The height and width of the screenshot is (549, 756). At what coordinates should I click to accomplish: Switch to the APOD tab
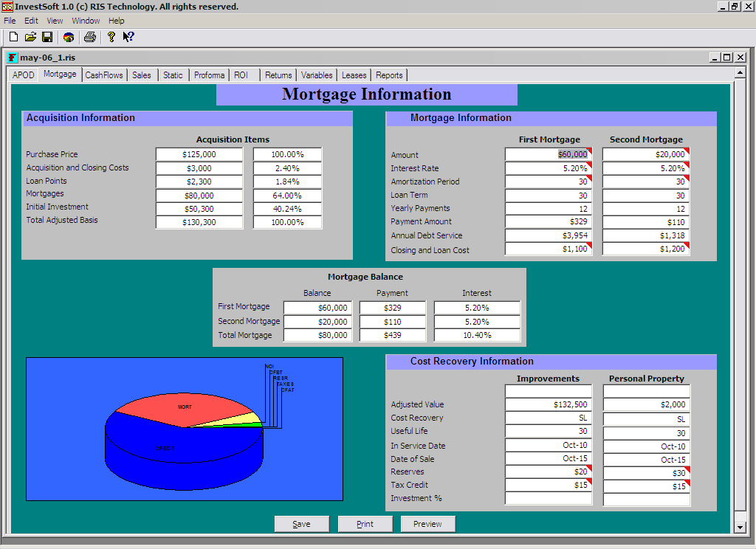click(x=23, y=75)
